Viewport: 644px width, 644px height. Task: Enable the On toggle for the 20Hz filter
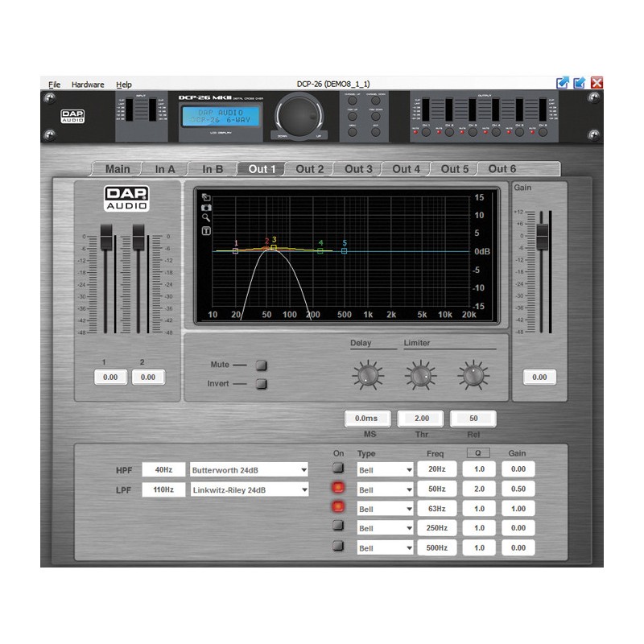339,469
